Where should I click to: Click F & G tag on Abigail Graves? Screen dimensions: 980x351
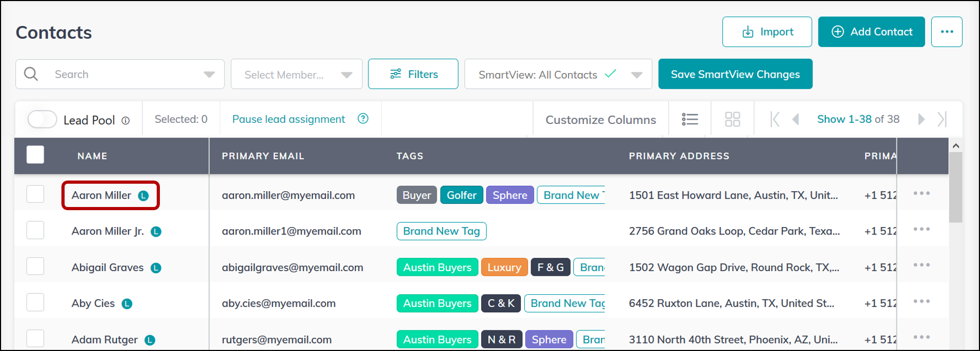coord(551,267)
